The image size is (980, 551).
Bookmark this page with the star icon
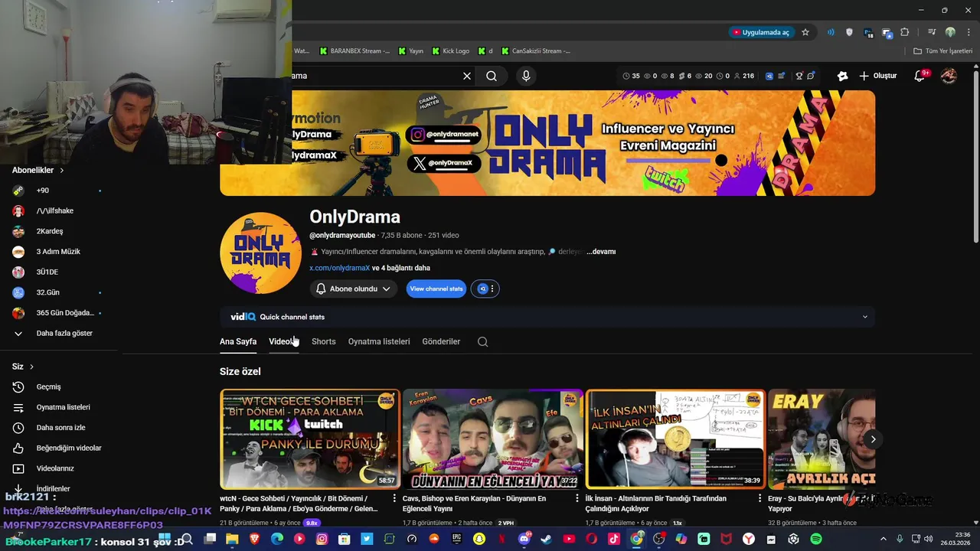(x=805, y=32)
